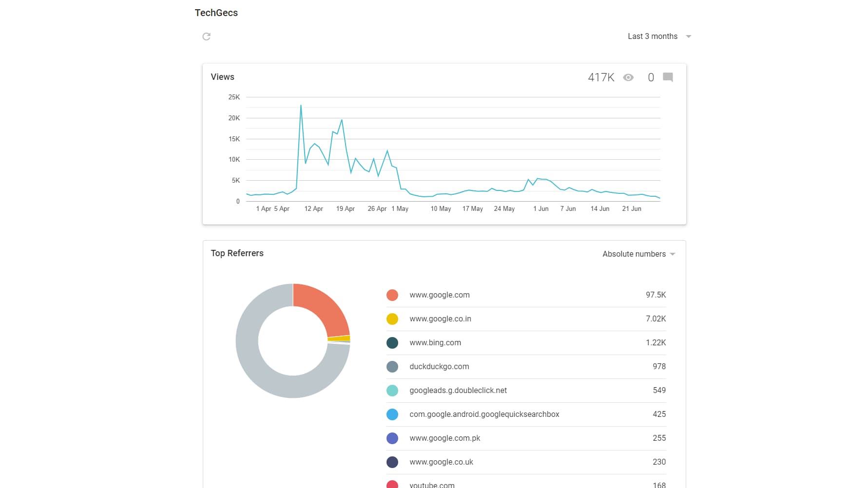Click the refresh stats icon

(207, 37)
